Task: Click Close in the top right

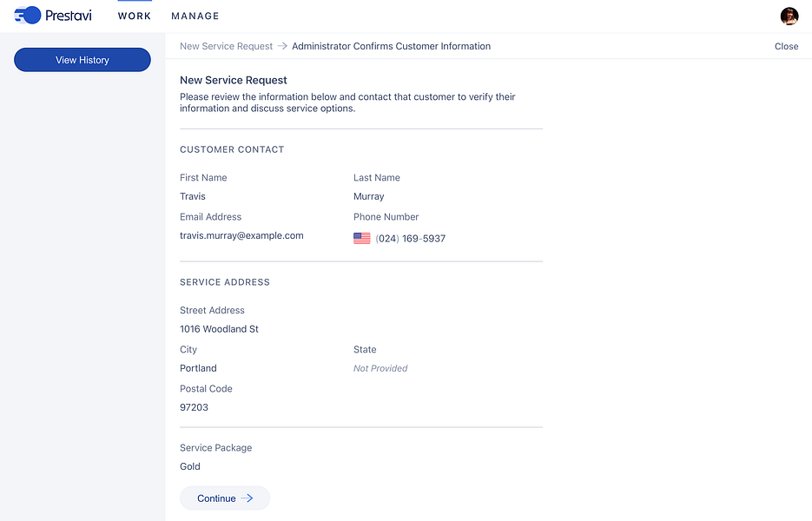Action: (x=786, y=46)
